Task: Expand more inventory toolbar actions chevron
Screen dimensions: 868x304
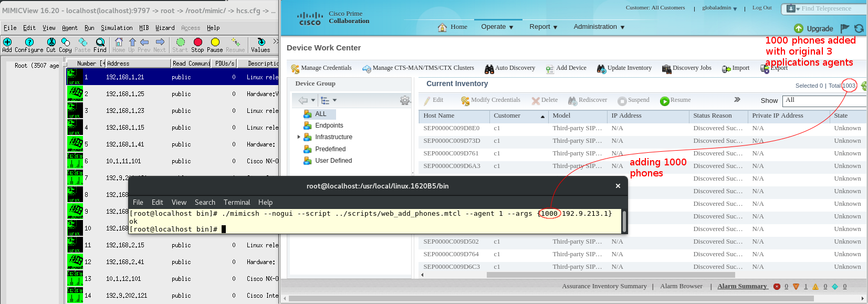Action: point(737,99)
